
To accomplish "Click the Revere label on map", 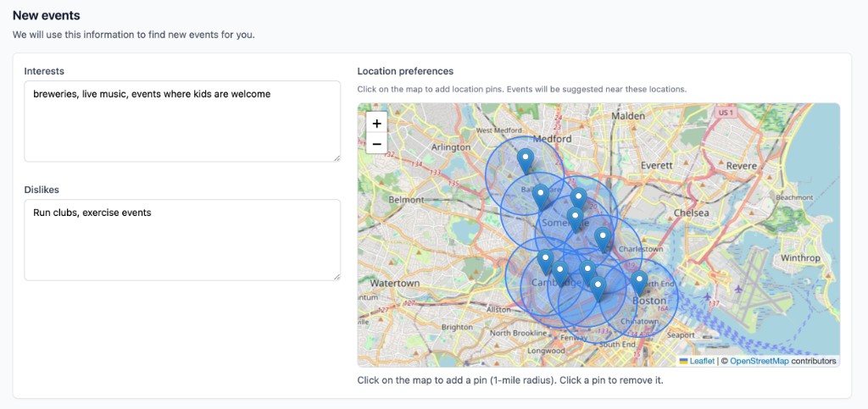I will [741, 165].
